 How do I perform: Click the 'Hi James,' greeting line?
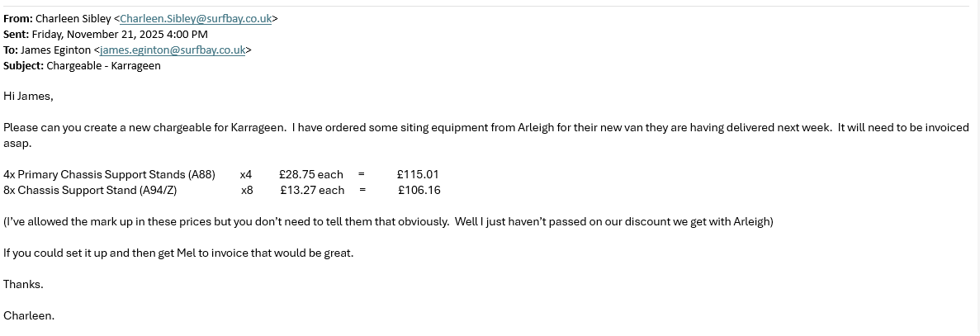(28, 96)
